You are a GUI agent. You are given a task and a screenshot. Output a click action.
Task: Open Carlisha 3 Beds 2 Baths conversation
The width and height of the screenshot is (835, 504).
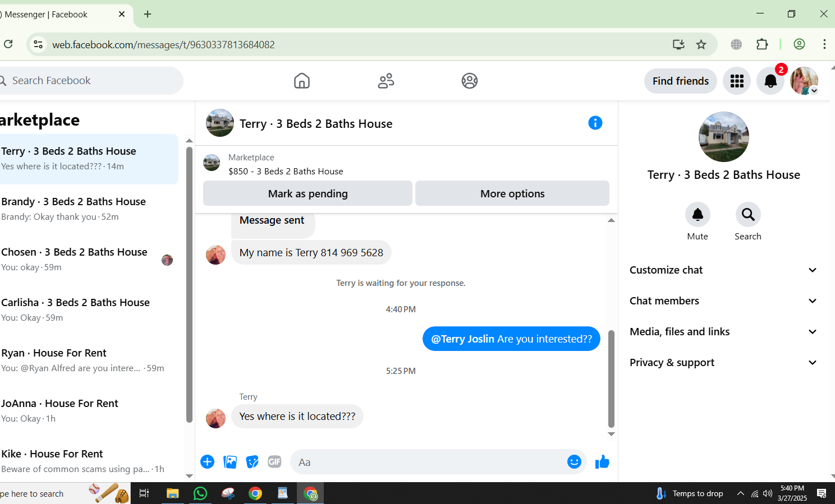point(88,310)
